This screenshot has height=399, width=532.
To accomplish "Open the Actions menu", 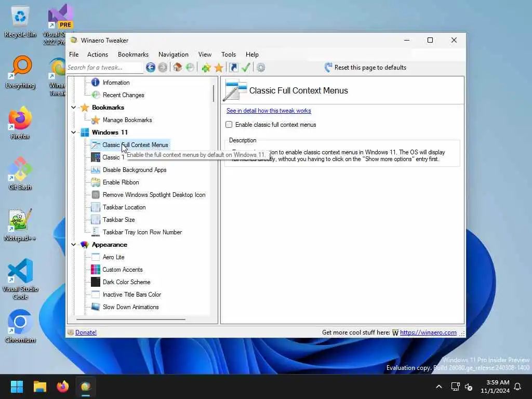I will point(97,55).
